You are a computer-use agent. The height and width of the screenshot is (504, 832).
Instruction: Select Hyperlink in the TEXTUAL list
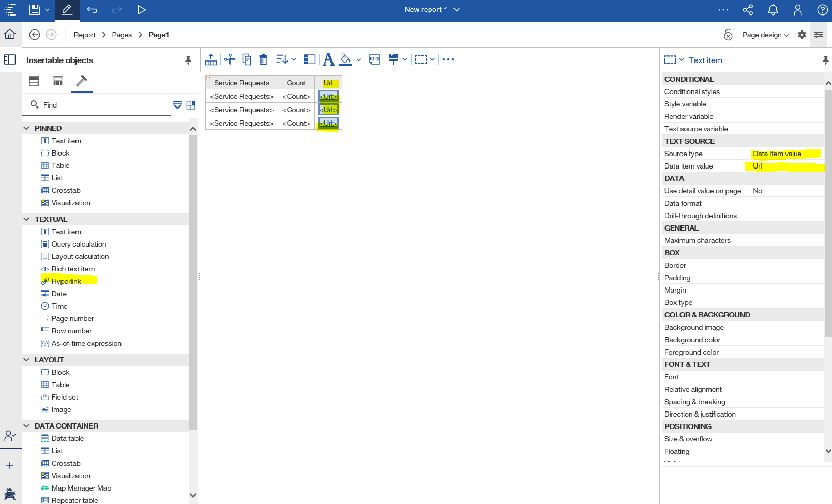pyautogui.click(x=67, y=281)
